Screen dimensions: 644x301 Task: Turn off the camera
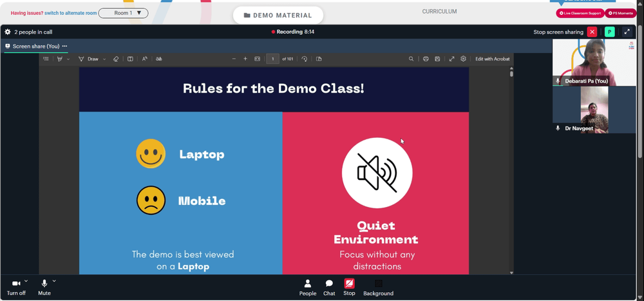tap(16, 287)
